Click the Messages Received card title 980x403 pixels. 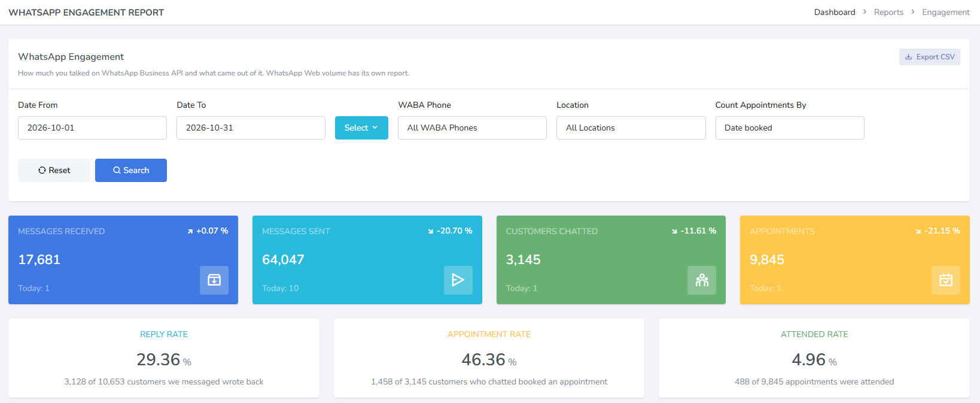tap(61, 231)
